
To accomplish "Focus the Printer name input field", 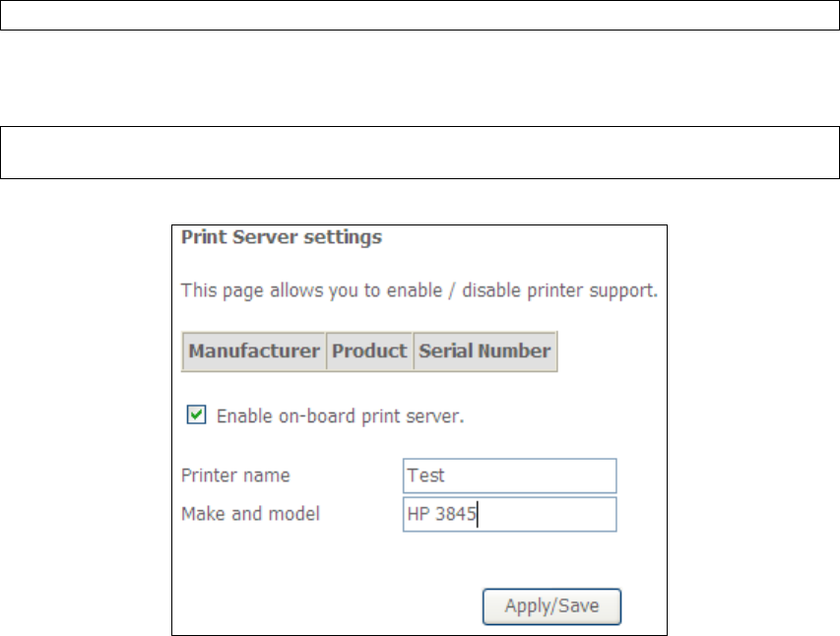I will point(509,476).
